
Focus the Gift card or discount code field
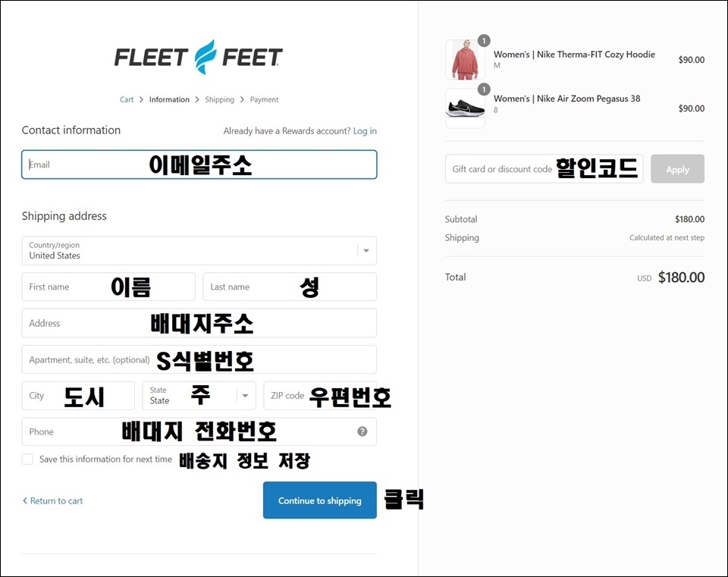[x=544, y=168]
